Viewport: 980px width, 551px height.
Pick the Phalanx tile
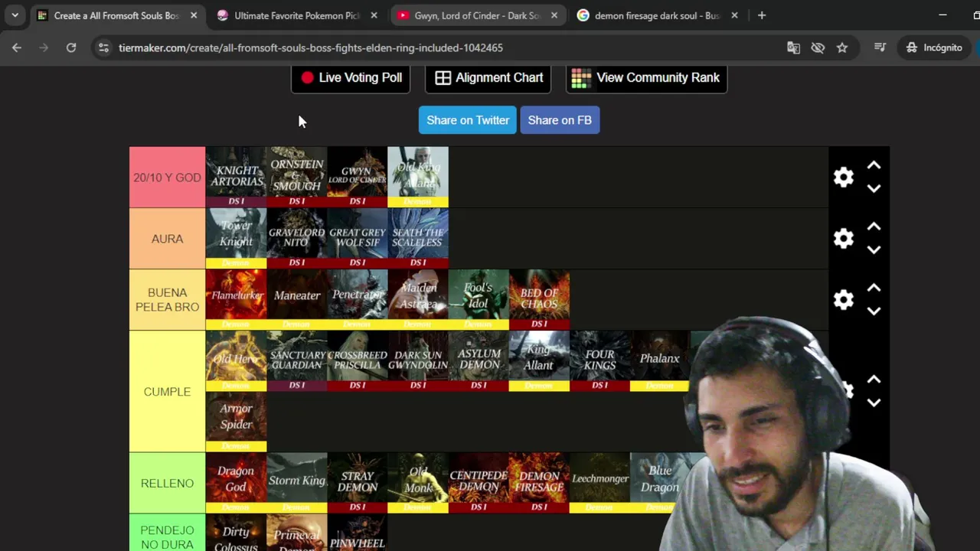pyautogui.click(x=660, y=360)
